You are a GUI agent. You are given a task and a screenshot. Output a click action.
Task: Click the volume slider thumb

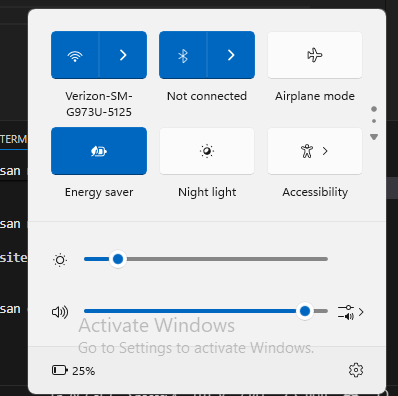(305, 311)
